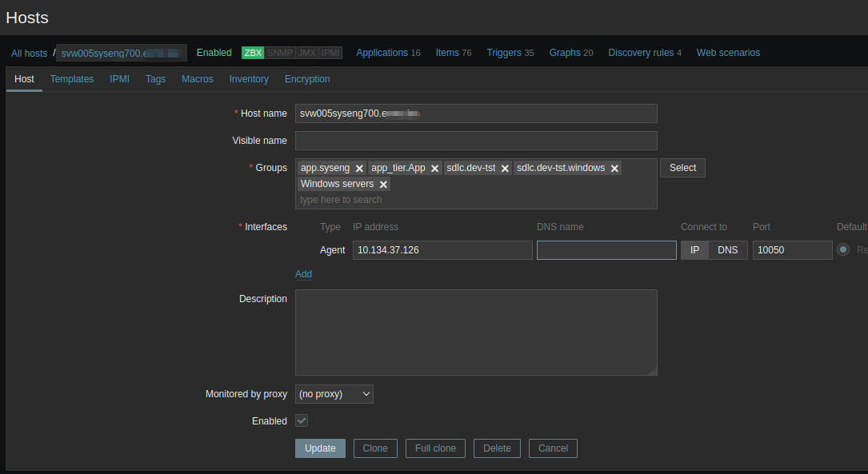The image size is (868, 474).
Task: Remove the app.syseng group tag
Action: click(359, 169)
